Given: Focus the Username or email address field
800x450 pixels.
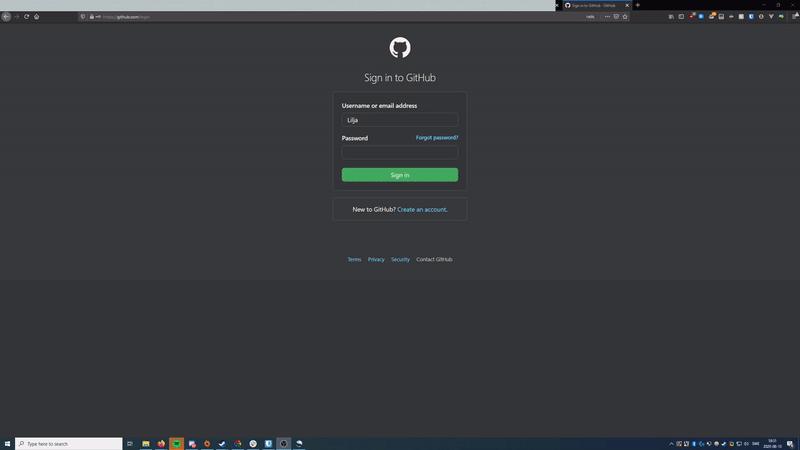Looking at the screenshot, I should point(400,120).
